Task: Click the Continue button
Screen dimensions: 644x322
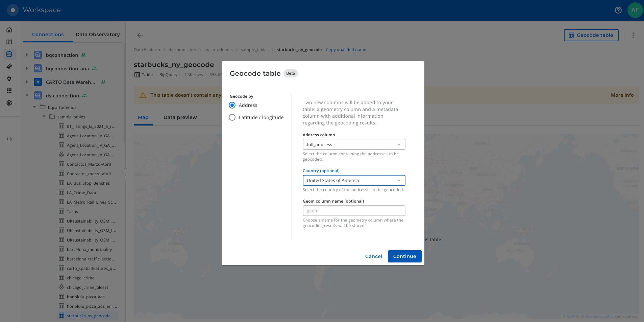Action: click(x=404, y=256)
